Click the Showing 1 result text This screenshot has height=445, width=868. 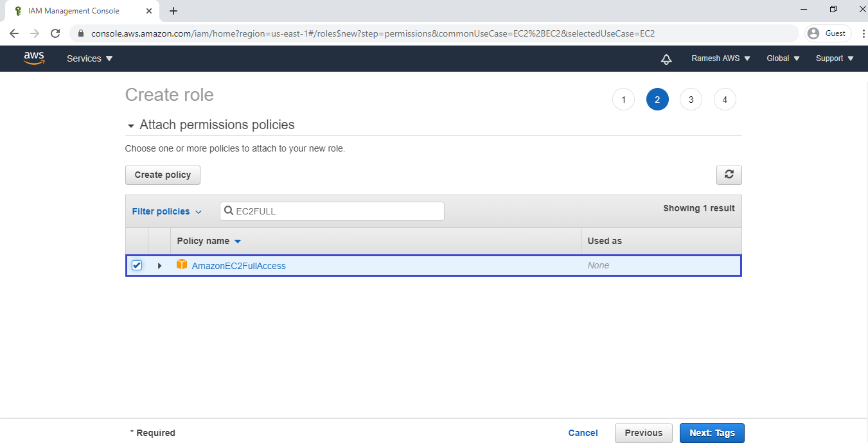pos(699,208)
